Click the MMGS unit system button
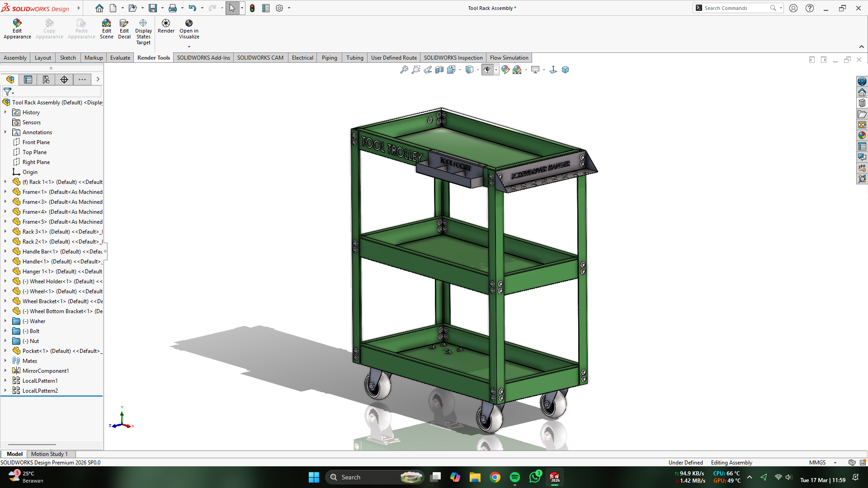This screenshot has width=868, height=488. [x=817, y=462]
